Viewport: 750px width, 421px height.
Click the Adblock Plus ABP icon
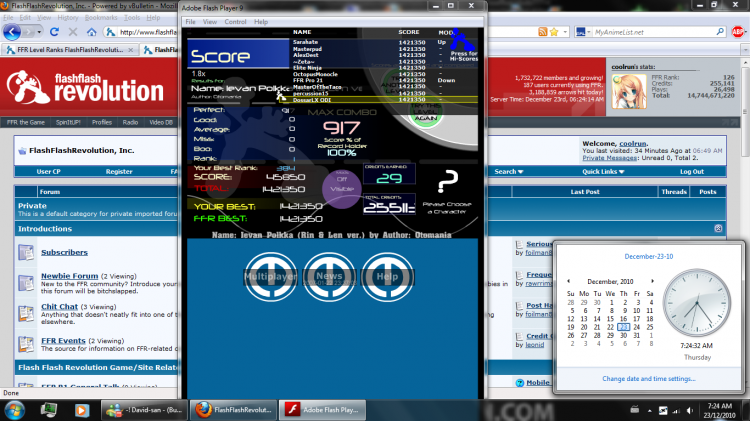click(x=738, y=32)
